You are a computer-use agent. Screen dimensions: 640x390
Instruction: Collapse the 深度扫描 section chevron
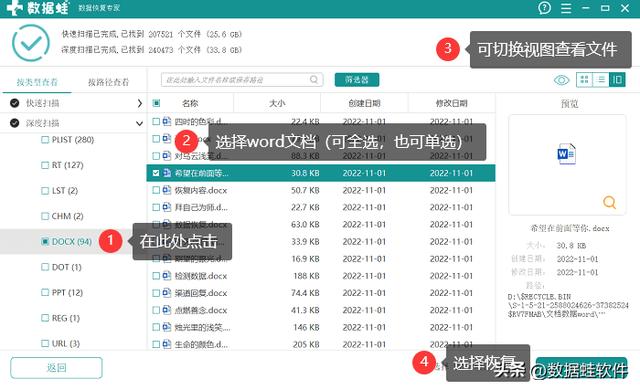pos(140,123)
